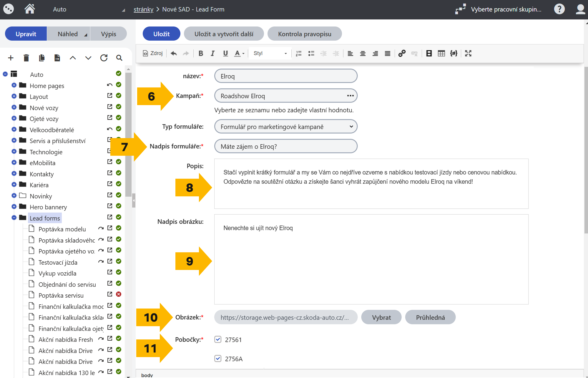Open Typ formuláře dropdown
The height and width of the screenshot is (378, 588).
click(286, 127)
